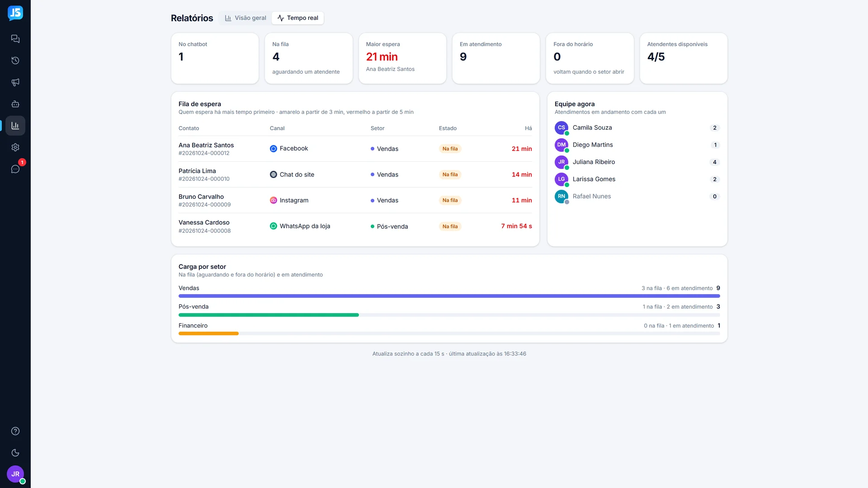Click the Facebook channel icon

[x=274, y=149]
